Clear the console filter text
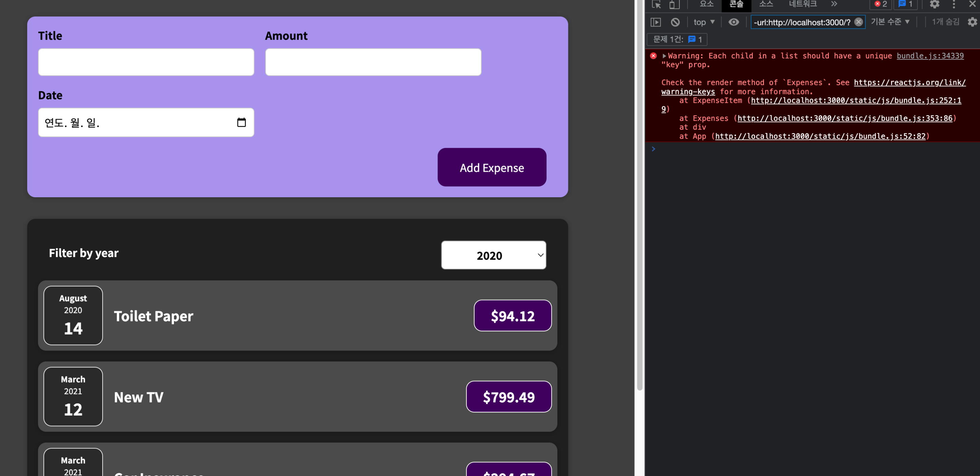The height and width of the screenshot is (476, 980). (x=858, y=22)
